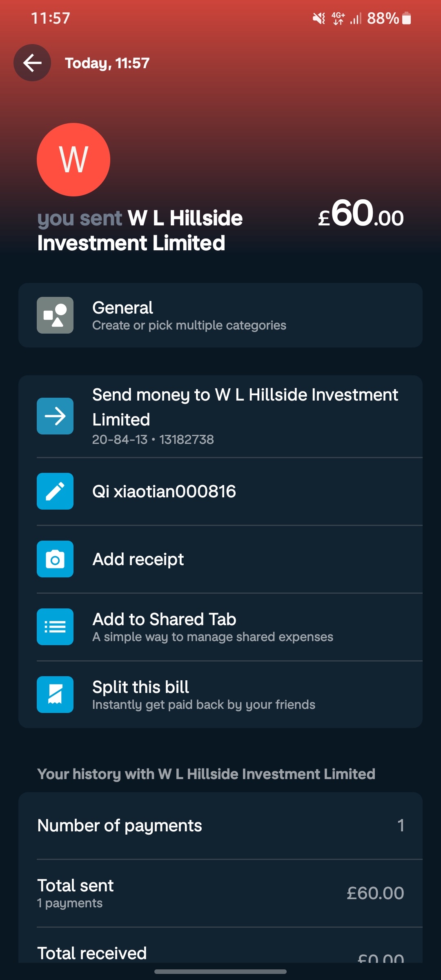Tap the Total received row
This screenshot has height=980, width=441.
click(220, 953)
